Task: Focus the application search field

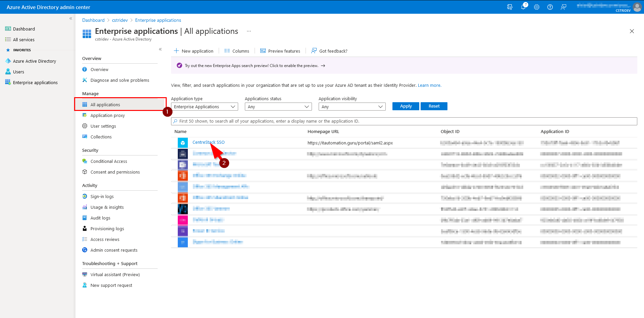Action: click(x=404, y=121)
